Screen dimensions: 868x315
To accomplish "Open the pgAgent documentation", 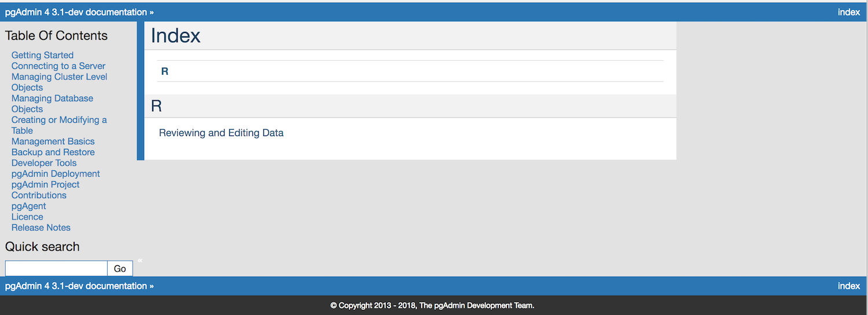I will point(28,206).
